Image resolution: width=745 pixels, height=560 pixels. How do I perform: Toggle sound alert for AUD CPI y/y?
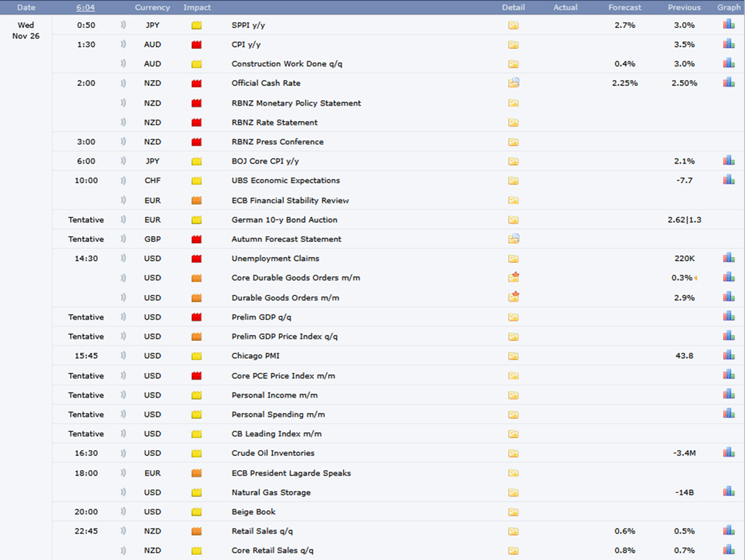click(x=123, y=44)
